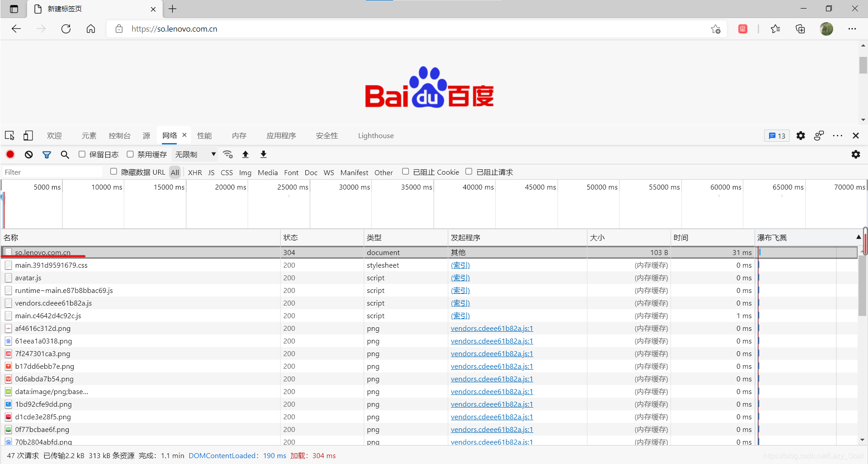This screenshot has width=868, height=464.
Task: Switch to 性能 tab
Action: tap(204, 135)
